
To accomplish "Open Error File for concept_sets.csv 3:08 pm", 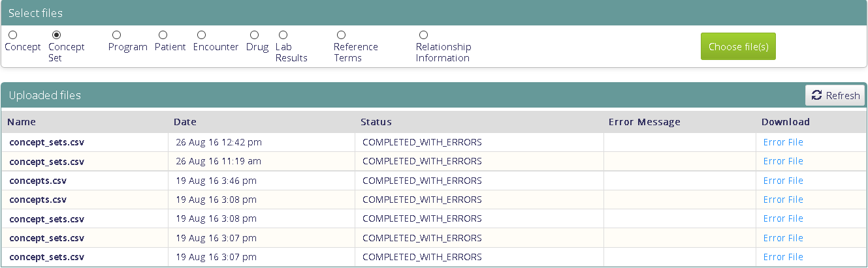I will click(x=783, y=218).
